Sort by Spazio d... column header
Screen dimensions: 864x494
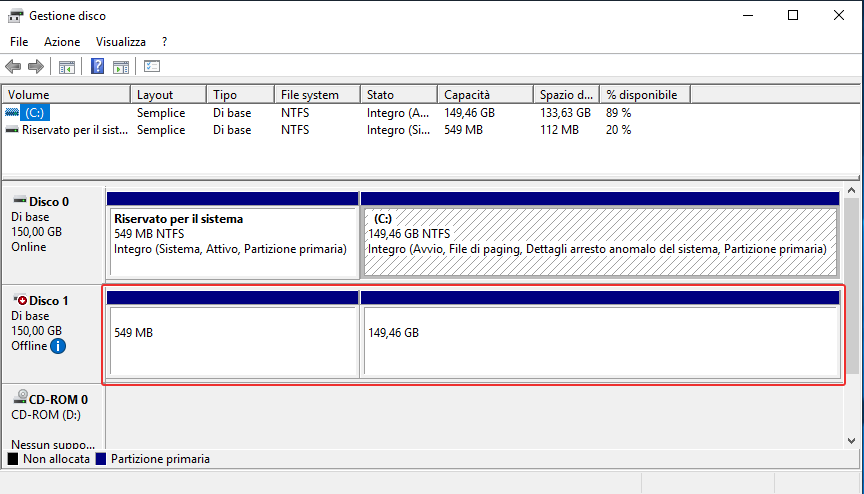click(566, 95)
